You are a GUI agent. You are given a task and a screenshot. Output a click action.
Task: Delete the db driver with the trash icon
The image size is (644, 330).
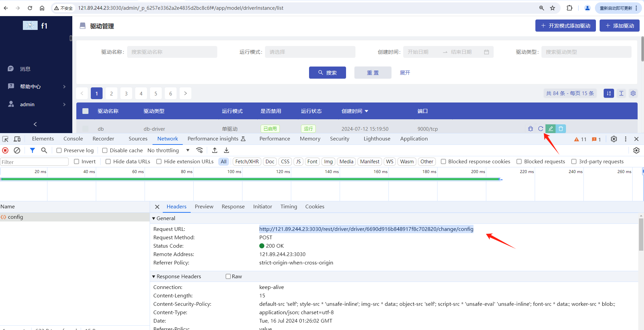coord(561,129)
